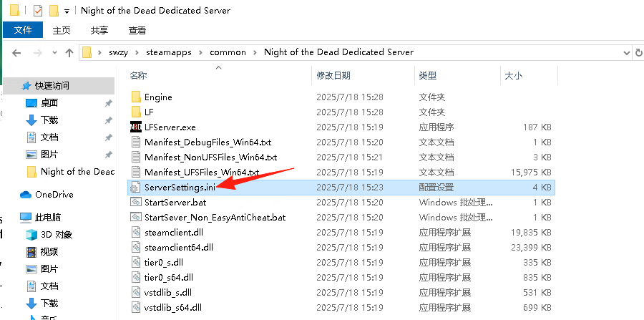
Task: Click the ServerSettings.ini file name
Action: pyautogui.click(x=181, y=188)
